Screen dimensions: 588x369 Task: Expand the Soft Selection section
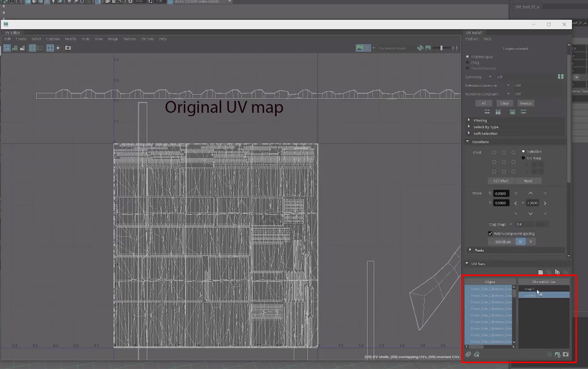coord(469,133)
